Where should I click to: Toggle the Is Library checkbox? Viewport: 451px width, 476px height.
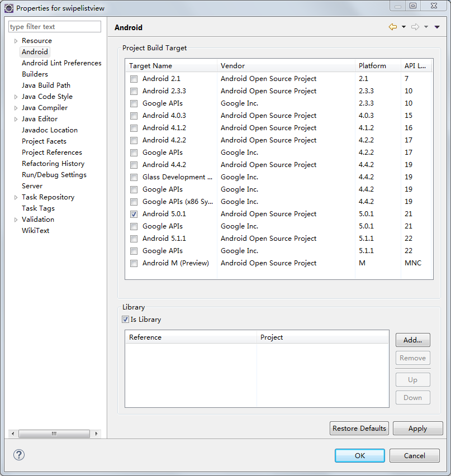click(x=125, y=320)
